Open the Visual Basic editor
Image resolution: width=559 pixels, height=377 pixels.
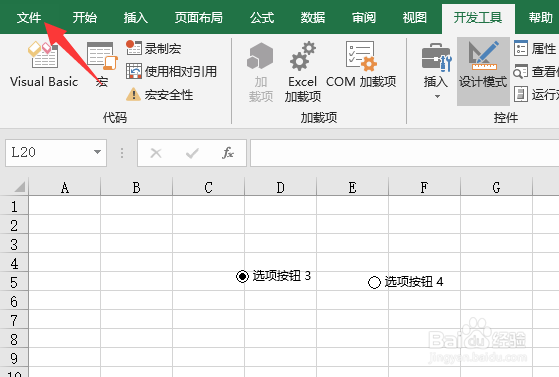(44, 64)
